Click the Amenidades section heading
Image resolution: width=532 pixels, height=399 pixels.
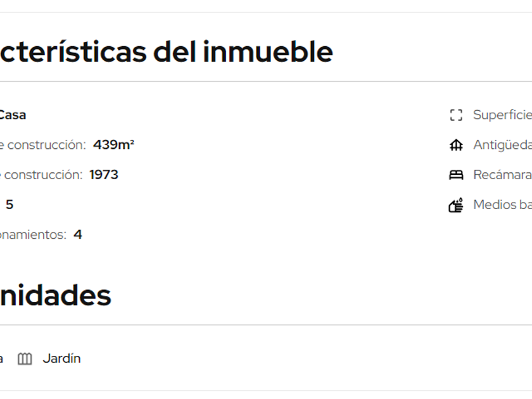55,295
